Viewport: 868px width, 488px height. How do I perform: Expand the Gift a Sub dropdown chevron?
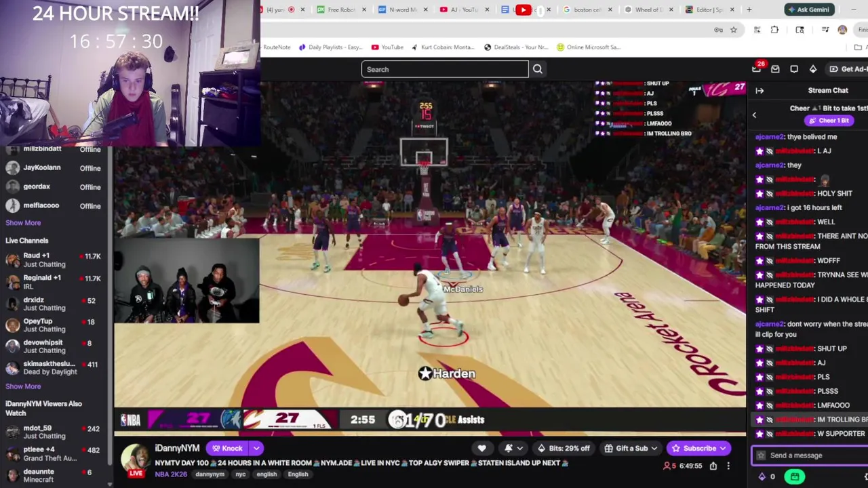(x=654, y=448)
